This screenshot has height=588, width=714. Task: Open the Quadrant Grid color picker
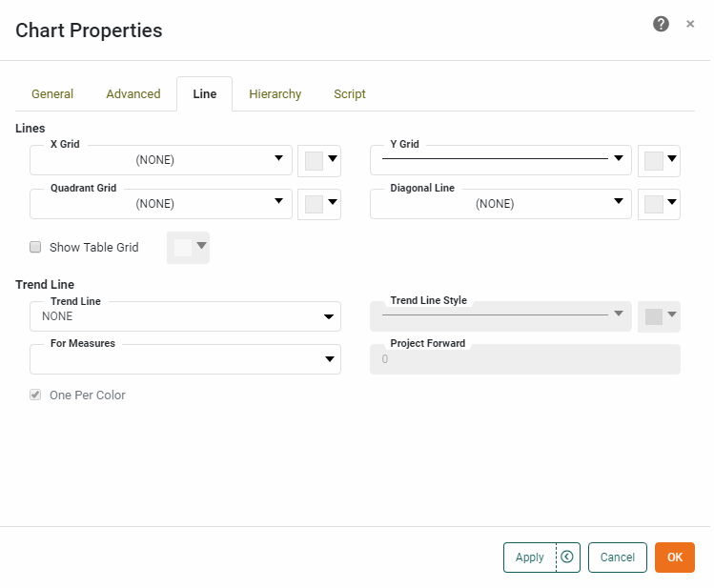319,204
